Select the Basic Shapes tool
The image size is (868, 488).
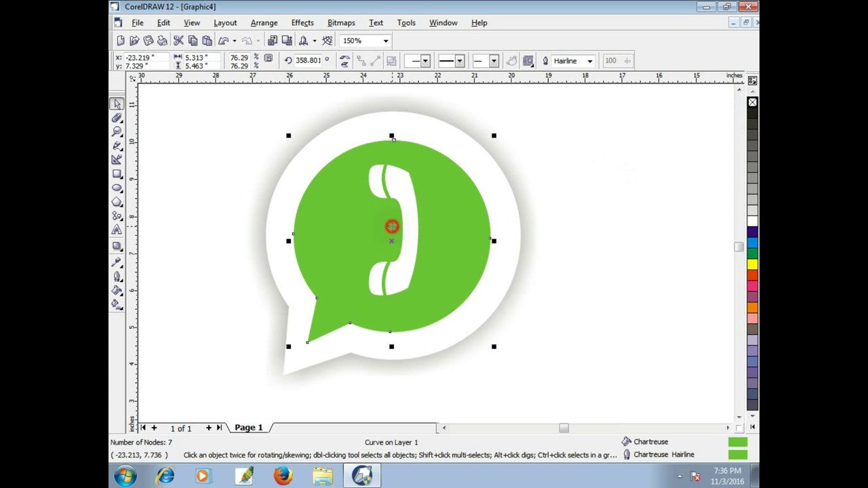point(117,217)
